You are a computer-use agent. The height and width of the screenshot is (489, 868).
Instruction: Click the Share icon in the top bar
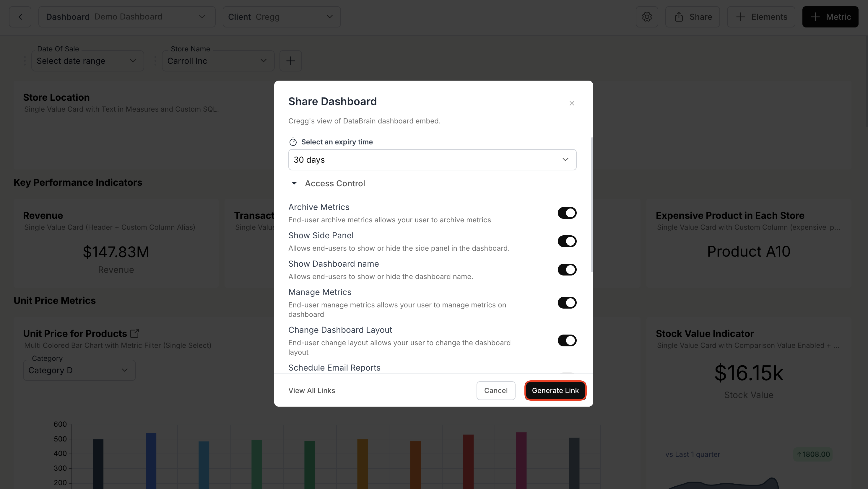[692, 17]
